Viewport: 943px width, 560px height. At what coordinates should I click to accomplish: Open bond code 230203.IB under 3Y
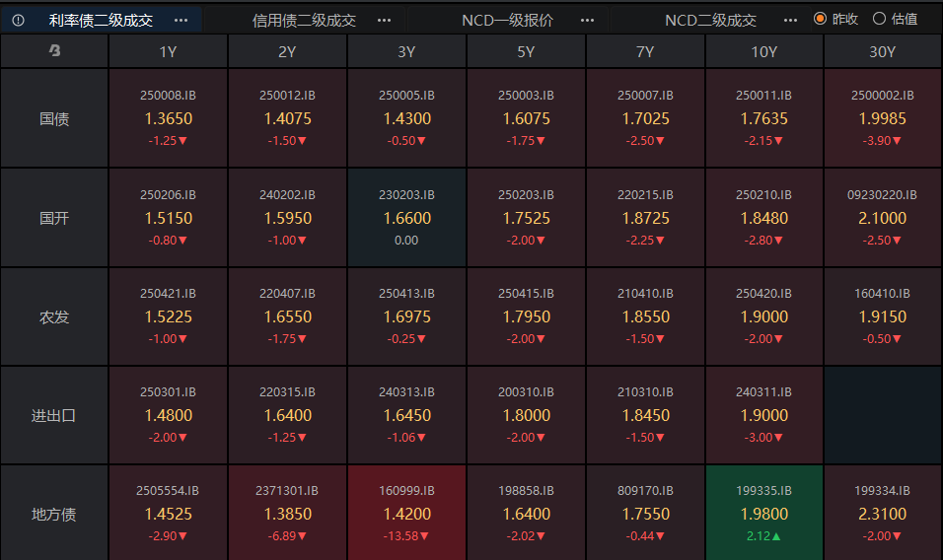(x=406, y=195)
